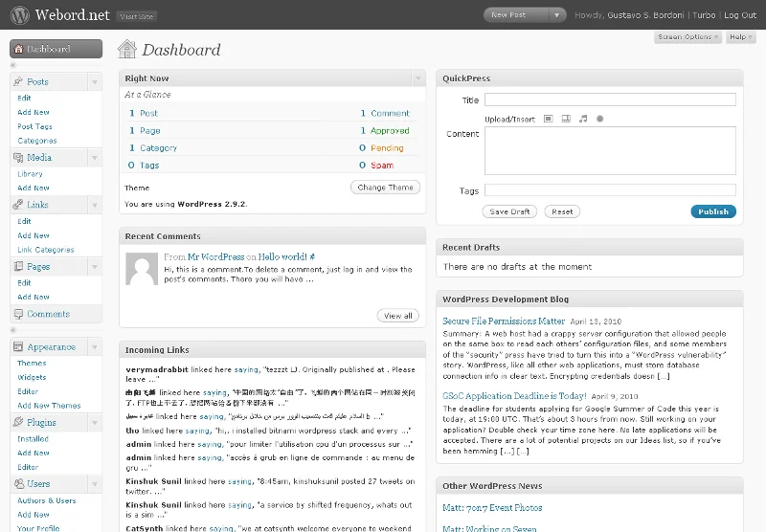
Task: Toggle the Right Now widget arrow
Action: (418, 78)
